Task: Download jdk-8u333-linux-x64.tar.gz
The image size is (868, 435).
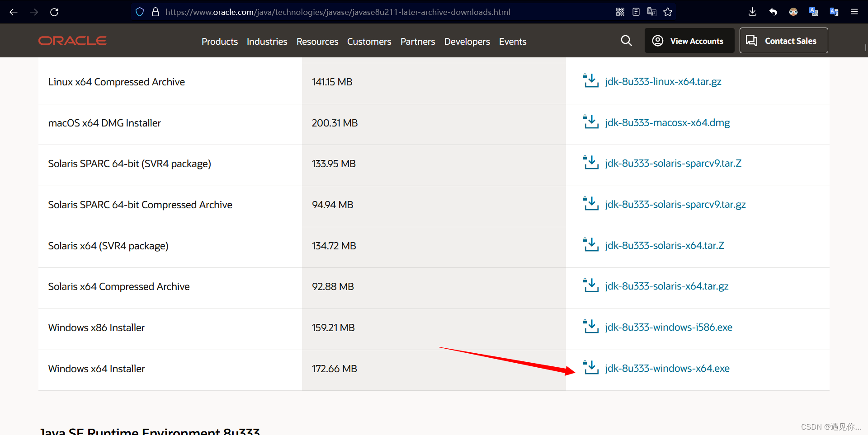Action: [663, 81]
